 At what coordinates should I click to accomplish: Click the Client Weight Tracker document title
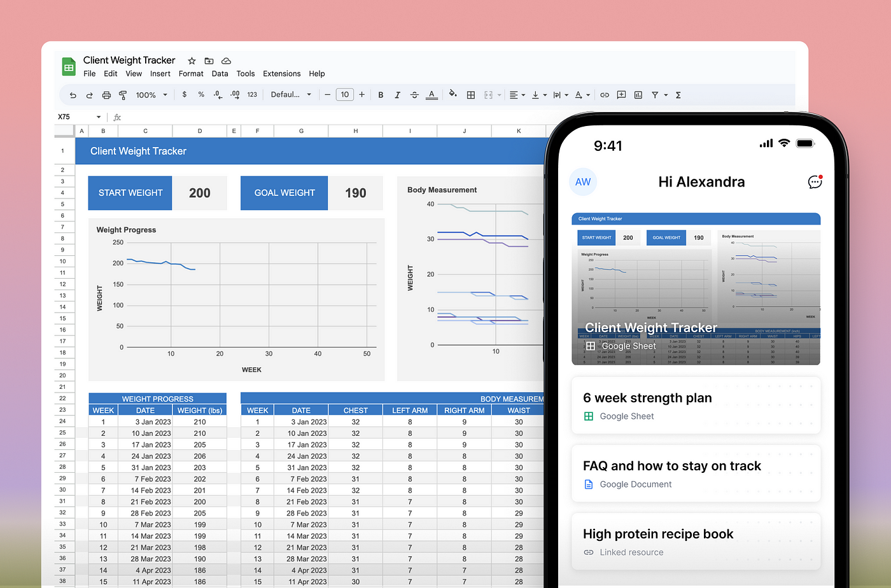129,60
